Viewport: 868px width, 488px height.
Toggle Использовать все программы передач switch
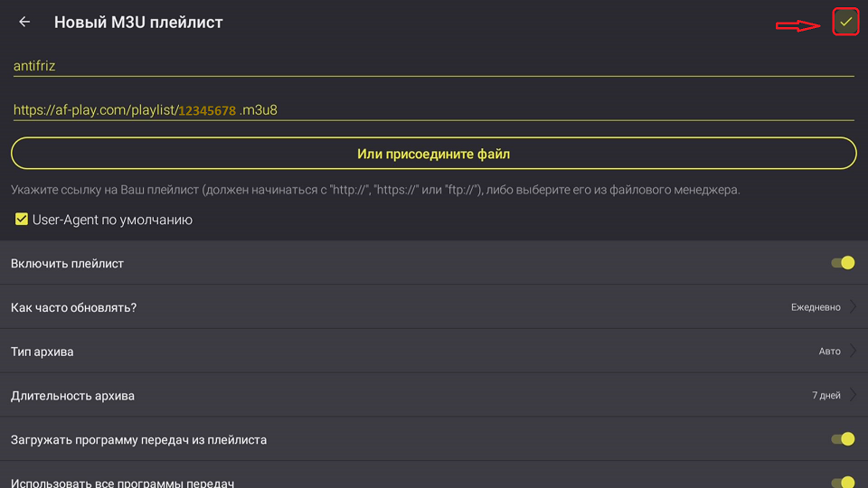click(843, 483)
